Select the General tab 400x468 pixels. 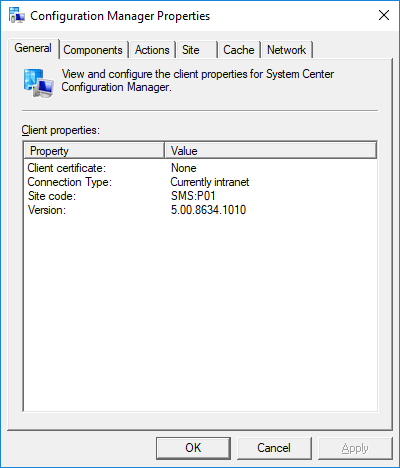coord(33,48)
